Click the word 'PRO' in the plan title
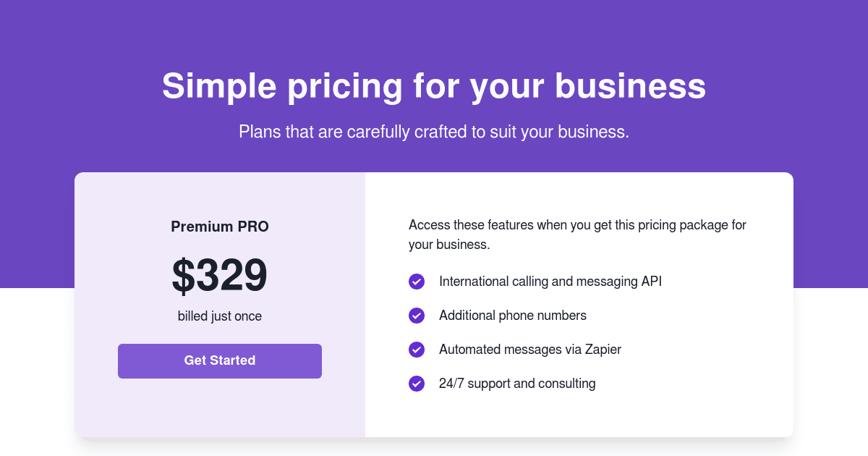The image size is (868, 456). click(x=254, y=227)
